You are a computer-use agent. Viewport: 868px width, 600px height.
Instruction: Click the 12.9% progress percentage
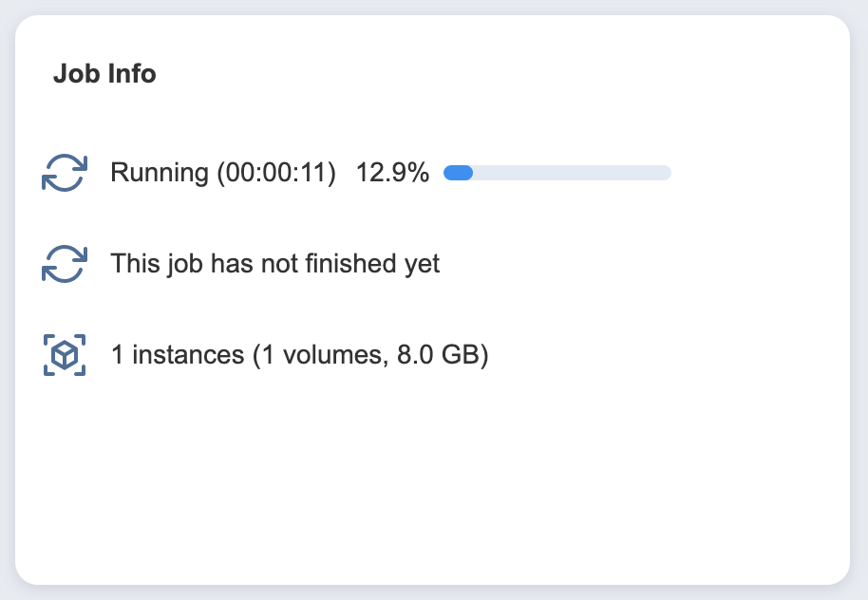click(392, 173)
